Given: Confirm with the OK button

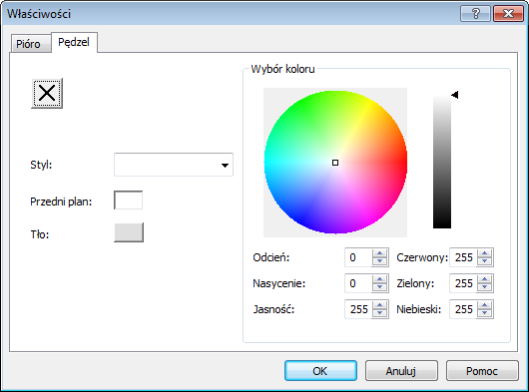Looking at the screenshot, I should click(320, 371).
